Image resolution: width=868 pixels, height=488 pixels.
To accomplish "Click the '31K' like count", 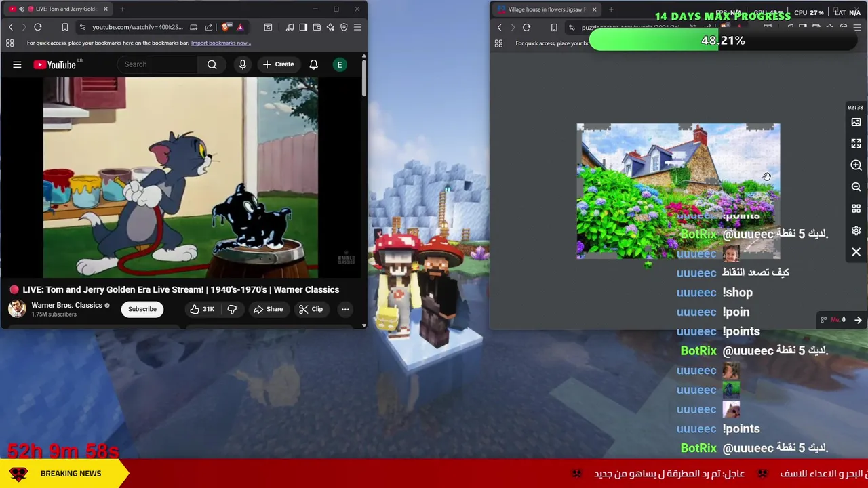I will point(208,309).
